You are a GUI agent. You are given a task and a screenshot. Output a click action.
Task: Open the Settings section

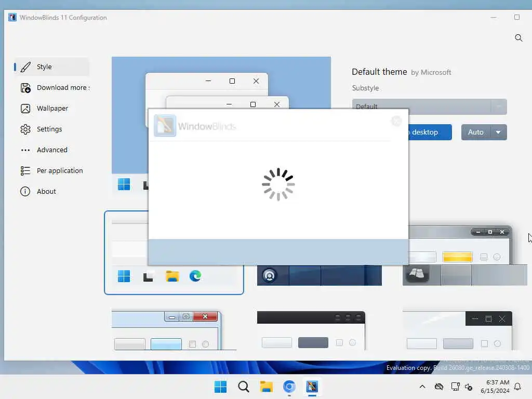tap(51, 129)
